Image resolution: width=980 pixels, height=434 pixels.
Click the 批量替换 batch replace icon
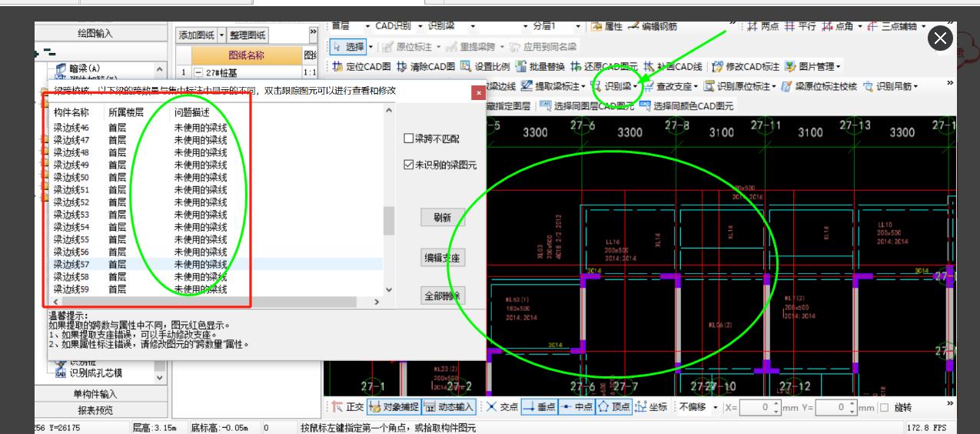[x=521, y=67]
